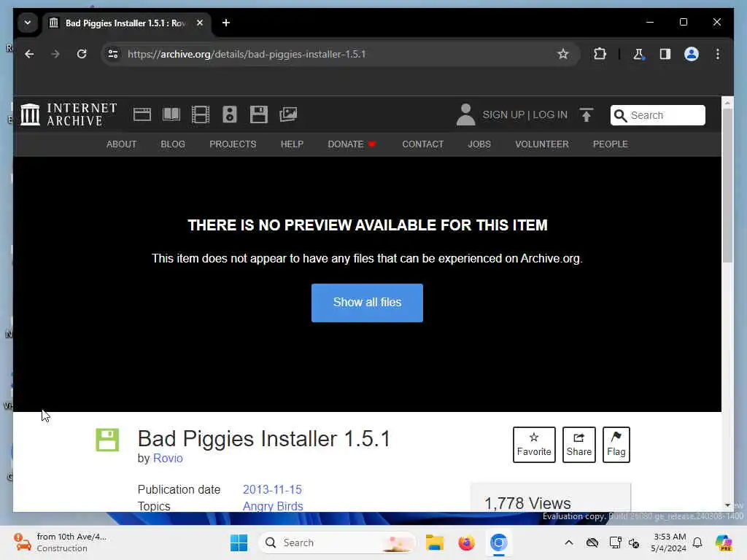Open the traffic Construction widget

click(61, 542)
